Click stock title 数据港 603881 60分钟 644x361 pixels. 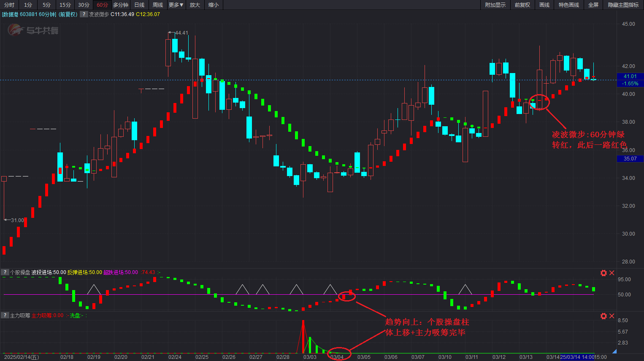[29, 14]
